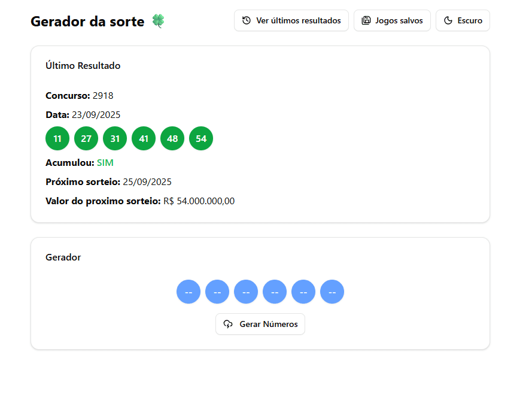Click the green ball with number 31
The image size is (532, 415).
115,139
